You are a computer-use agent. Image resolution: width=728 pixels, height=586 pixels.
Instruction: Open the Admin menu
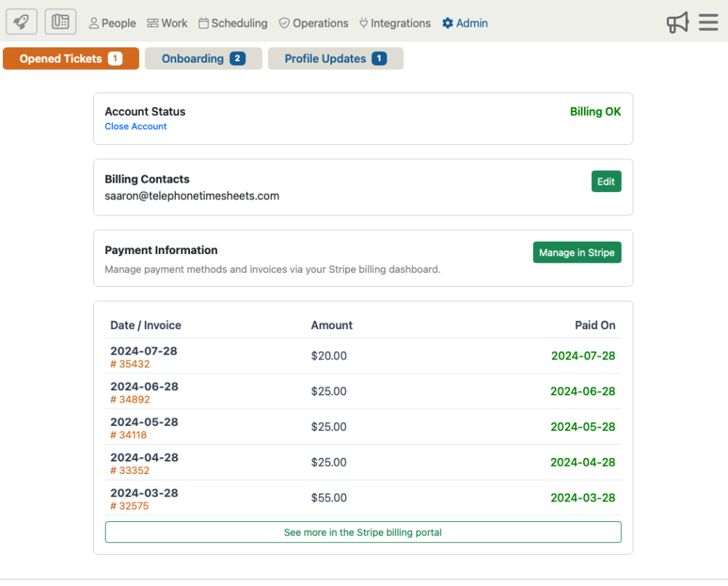coord(464,23)
